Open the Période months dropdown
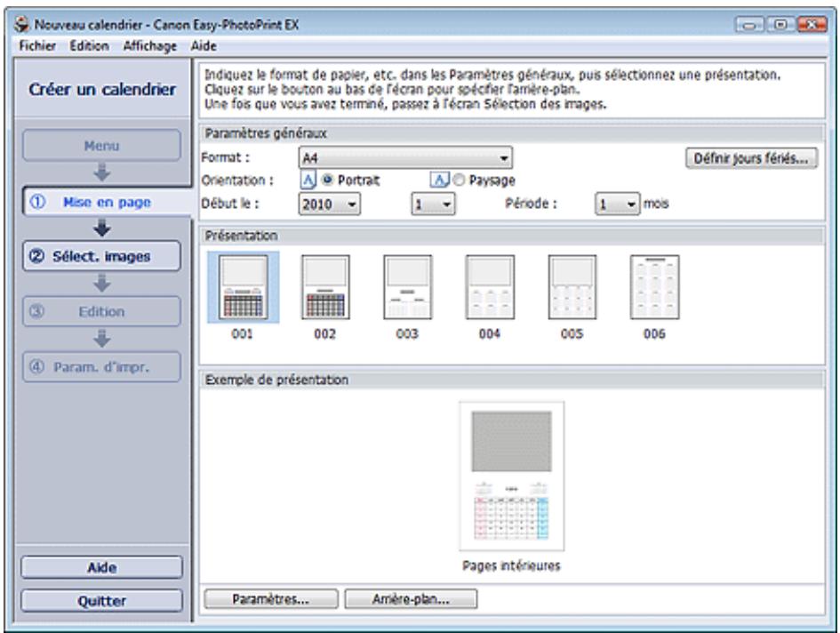840x633 pixels. (x=617, y=204)
